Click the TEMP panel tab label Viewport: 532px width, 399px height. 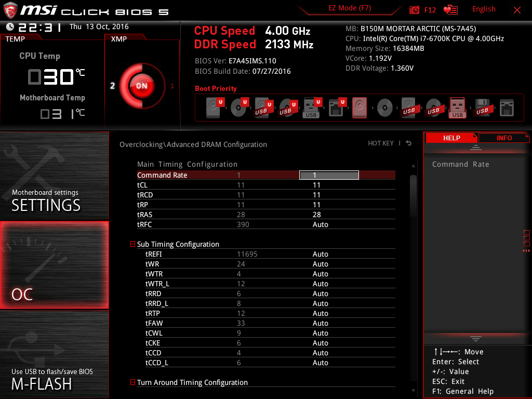(15, 39)
